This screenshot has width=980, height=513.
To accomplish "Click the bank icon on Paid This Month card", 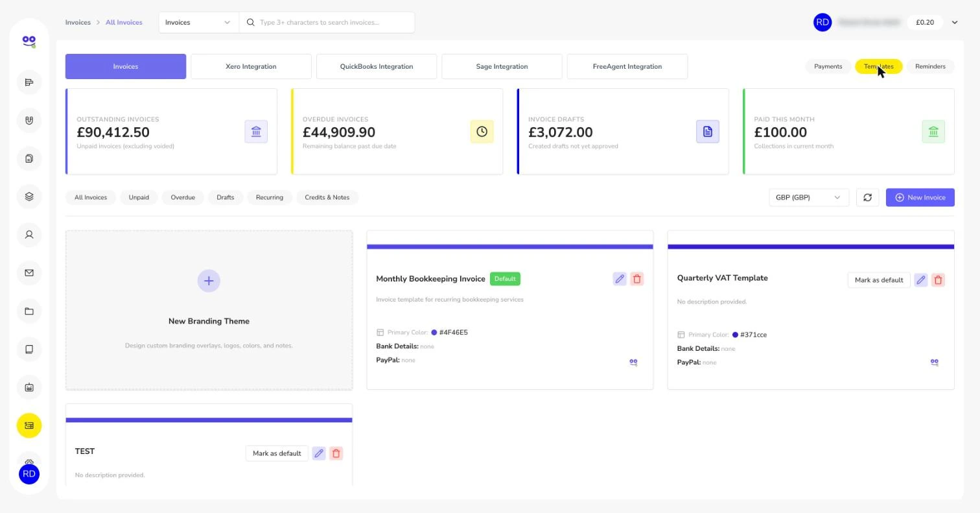I will pyautogui.click(x=933, y=132).
